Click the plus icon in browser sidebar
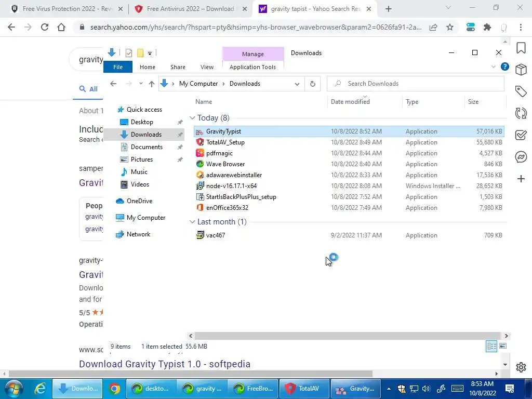 pos(521,179)
